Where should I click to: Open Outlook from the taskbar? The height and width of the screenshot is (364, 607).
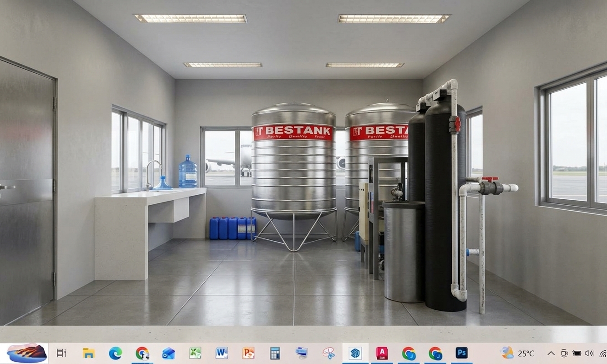coord(168,353)
